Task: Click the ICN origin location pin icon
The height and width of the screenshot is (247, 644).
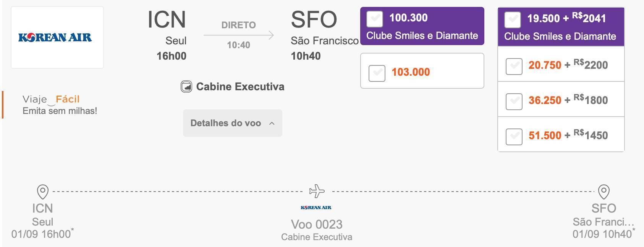Action: coord(42,192)
